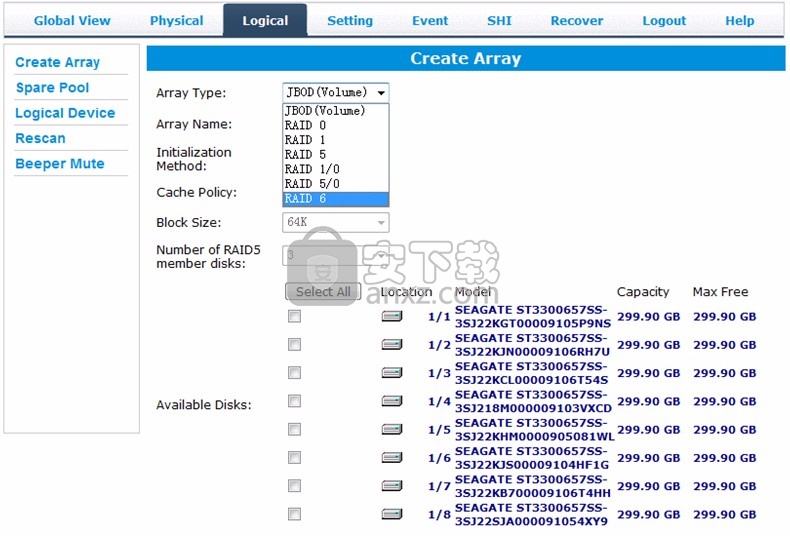This screenshot has height=536, width=790.
Task: Open the Array Type dropdown
Action: 336,93
